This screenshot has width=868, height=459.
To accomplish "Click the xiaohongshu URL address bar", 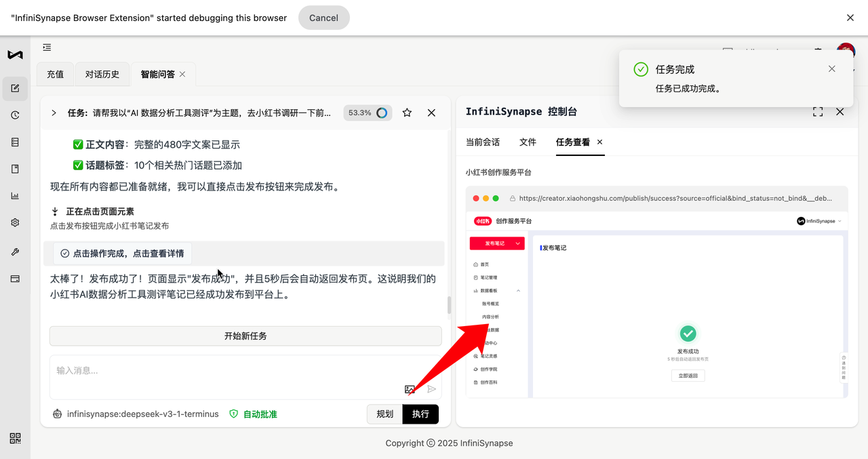I will 675,199.
